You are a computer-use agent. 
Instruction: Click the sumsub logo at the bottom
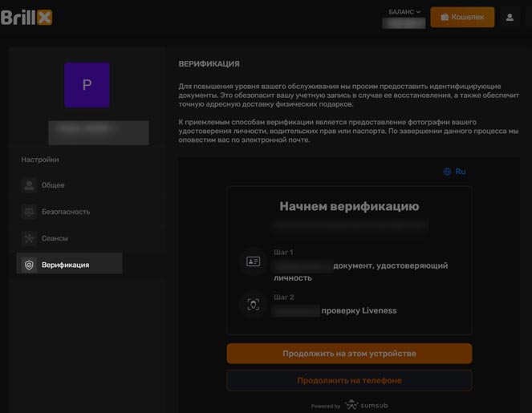click(368, 406)
